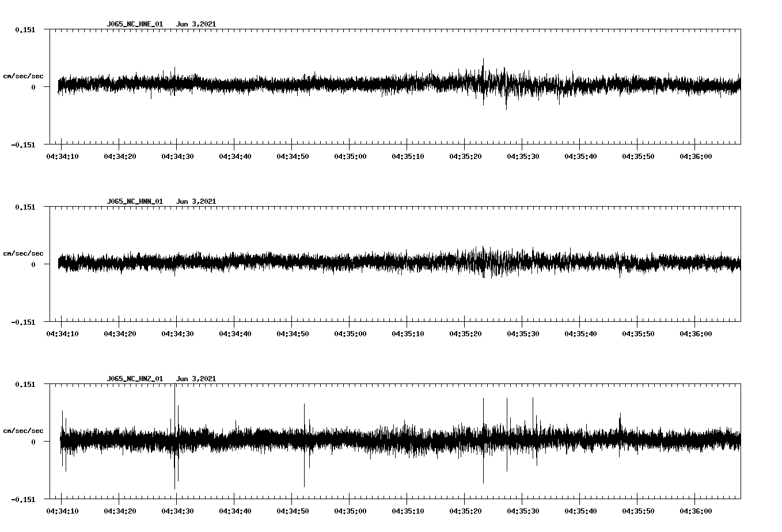
Task: Click 04:35:40 time label under HNZ plot
Action: tap(580, 511)
